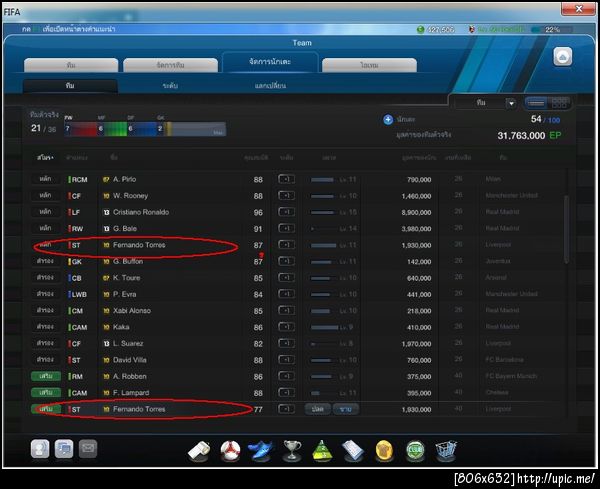This screenshot has height=489, width=600.
Task: Toggle green เสริม status for F. Lampard
Action: click(46, 393)
